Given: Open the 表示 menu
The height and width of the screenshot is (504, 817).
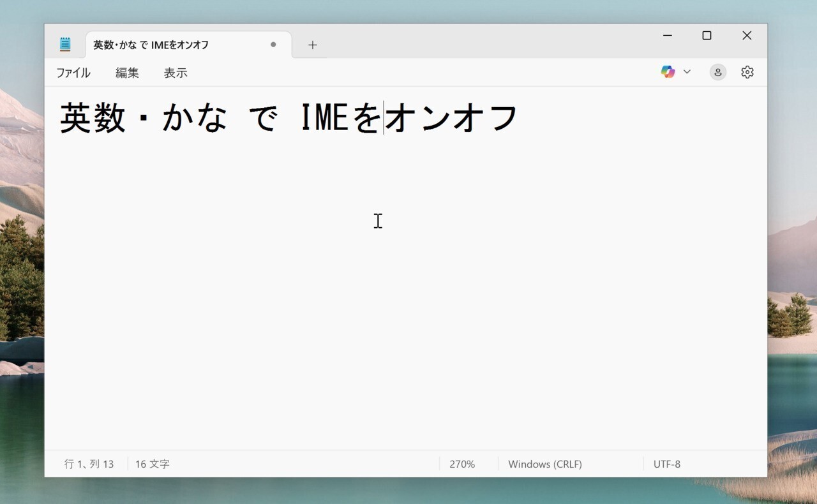Looking at the screenshot, I should 176,73.
